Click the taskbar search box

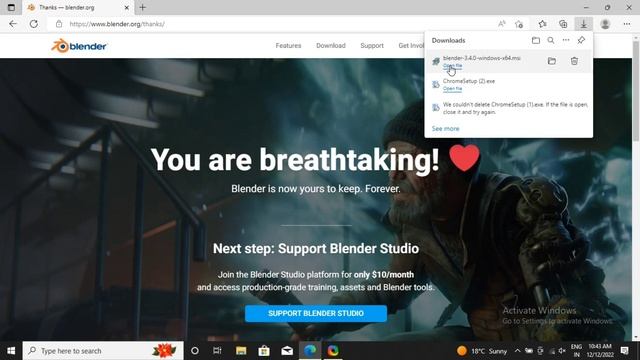tap(103, 351)
